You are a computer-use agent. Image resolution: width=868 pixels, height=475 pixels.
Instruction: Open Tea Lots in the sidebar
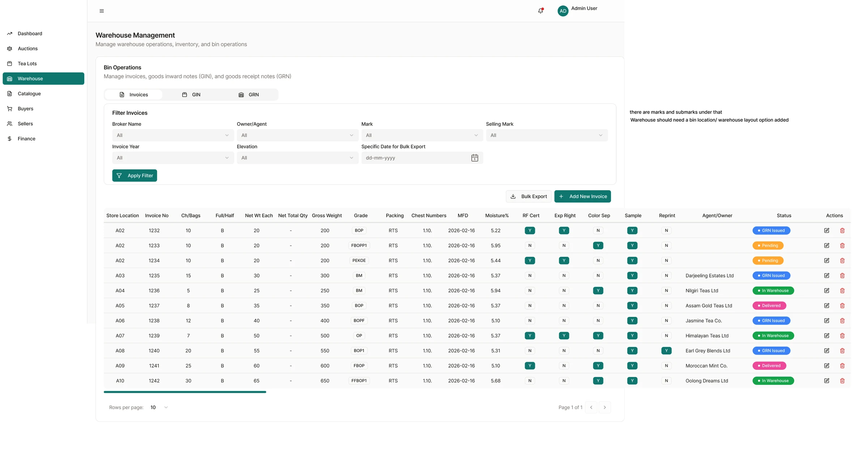coord(43,64)
